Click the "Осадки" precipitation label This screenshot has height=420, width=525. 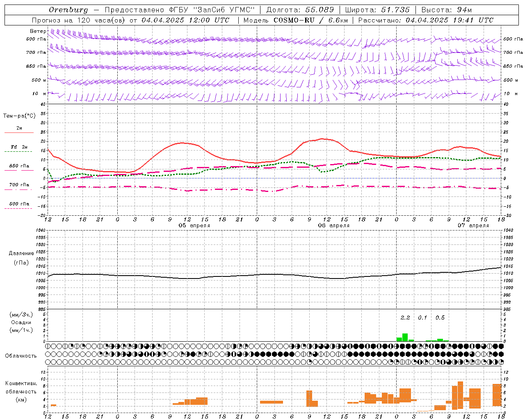tap(21, 322)
